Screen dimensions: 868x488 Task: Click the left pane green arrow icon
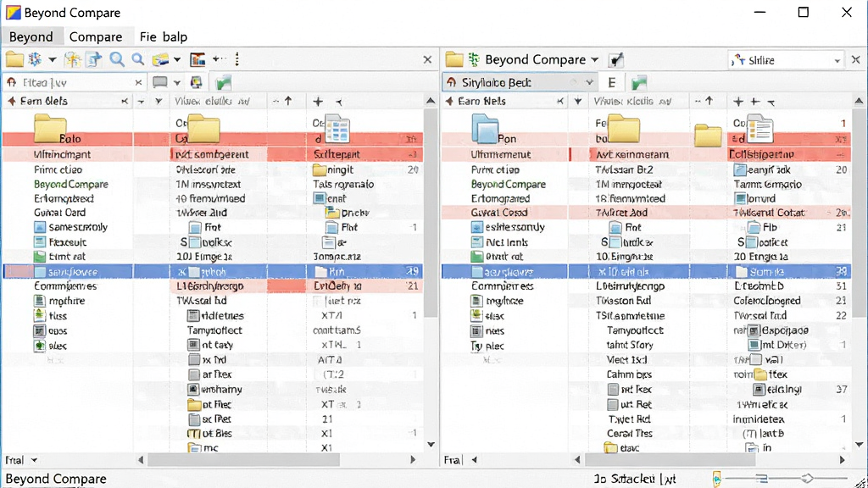pyautogui.click(x=223, y=82)
